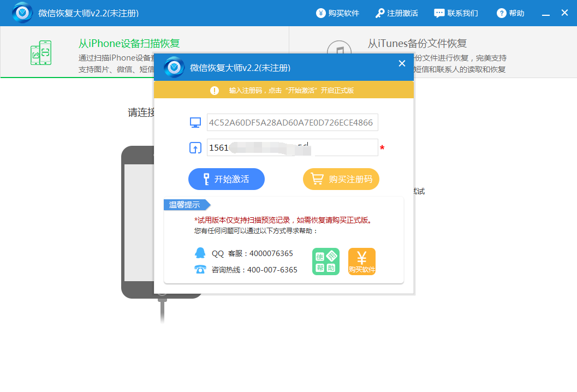This screenshot has width=577, height=392.
Task: Click the red trial version notice text
Action: [x=284, y=220]
